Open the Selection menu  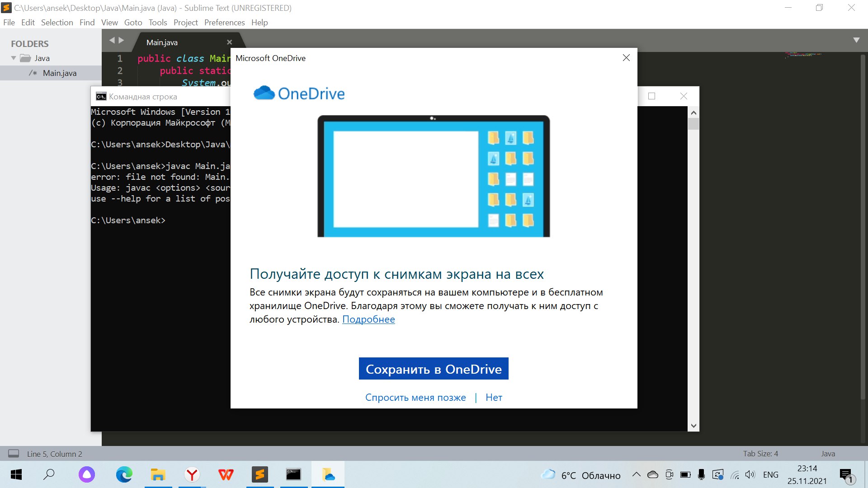click(57, 22)
